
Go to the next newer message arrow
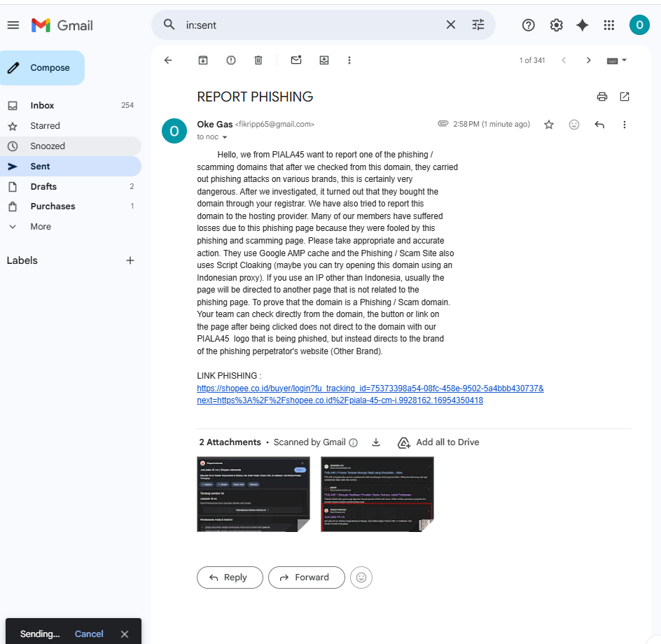[x=564, y=60]
